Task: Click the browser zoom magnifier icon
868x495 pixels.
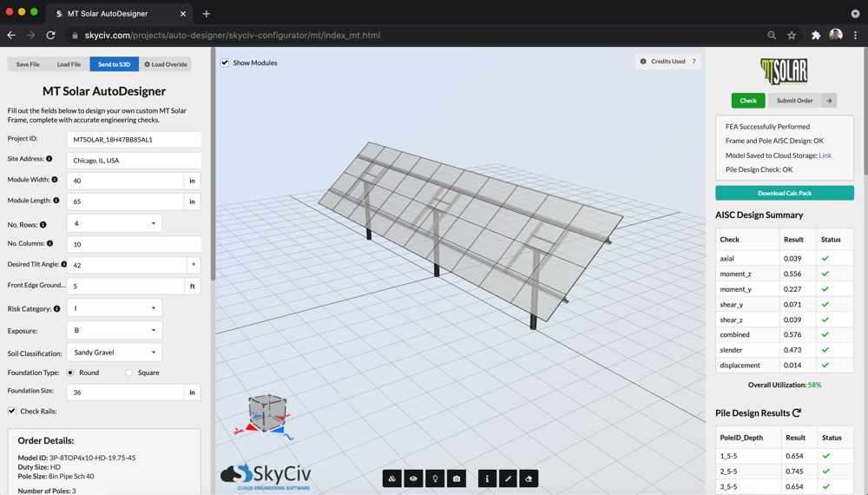Action: tap(772, 36)
